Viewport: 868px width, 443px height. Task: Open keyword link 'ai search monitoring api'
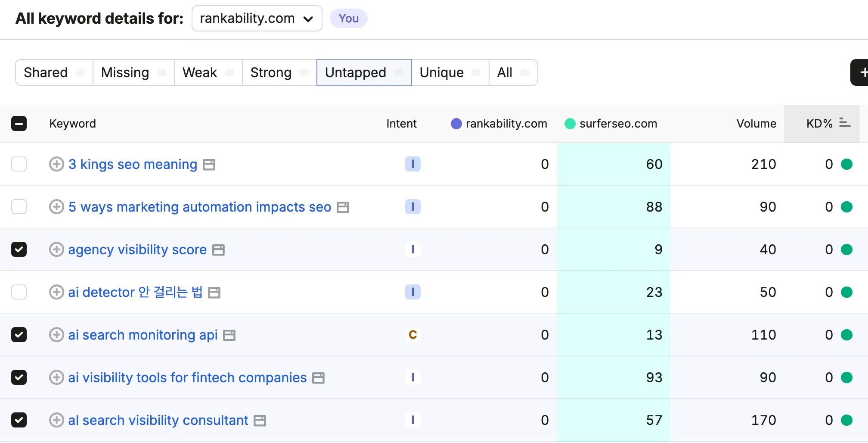[143, 335]
